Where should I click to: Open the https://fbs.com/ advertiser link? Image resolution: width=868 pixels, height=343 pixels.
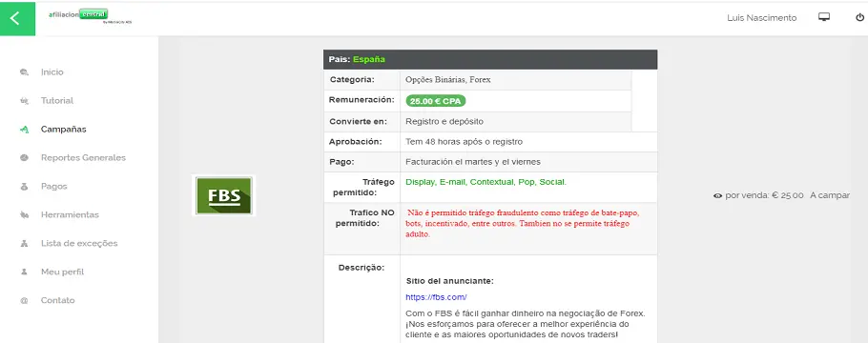tap(436, 297)
